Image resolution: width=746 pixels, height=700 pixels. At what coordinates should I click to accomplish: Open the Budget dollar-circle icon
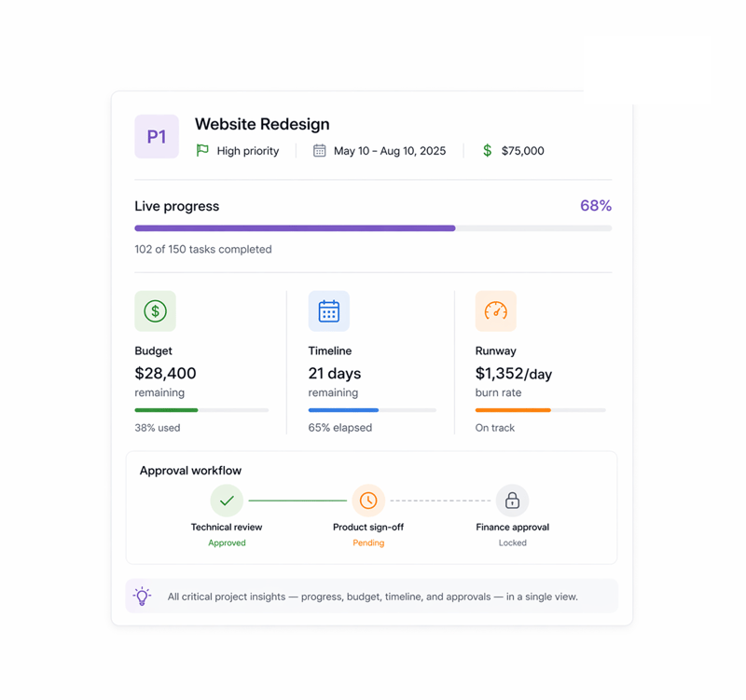pos(155,311)
